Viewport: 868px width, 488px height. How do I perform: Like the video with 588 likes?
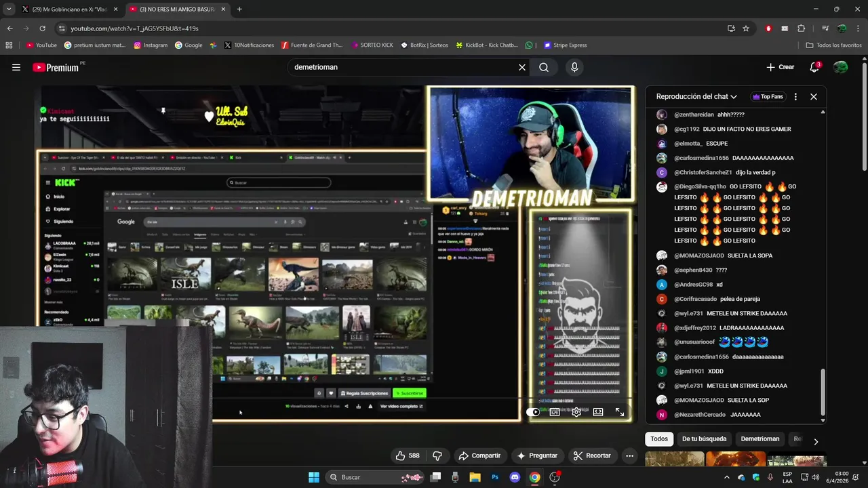(408, 455)
